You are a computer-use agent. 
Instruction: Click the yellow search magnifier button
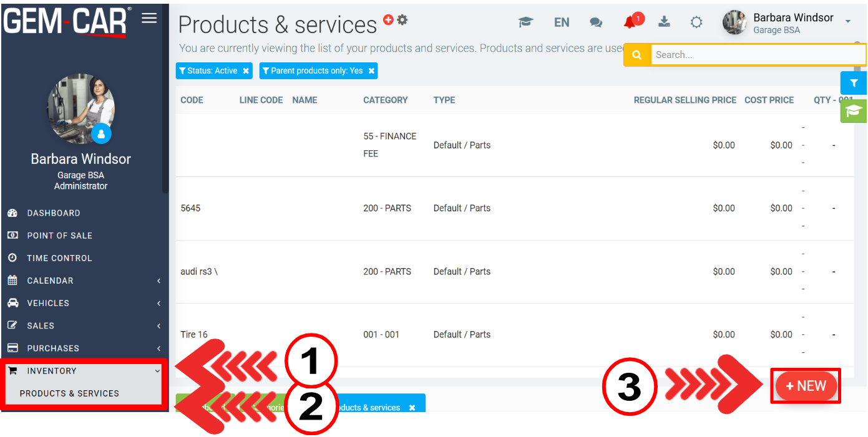[x=637, y=55]
